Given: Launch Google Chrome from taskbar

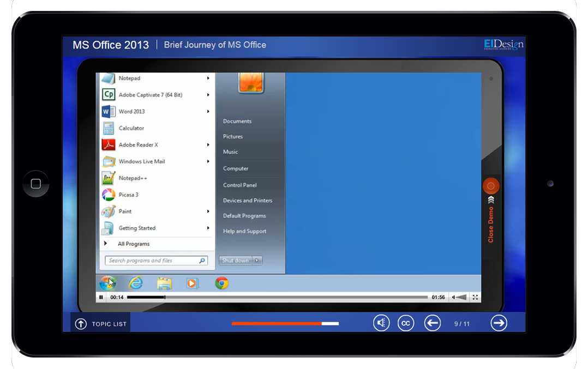Looking at the screenshot, I should (221, 283).
